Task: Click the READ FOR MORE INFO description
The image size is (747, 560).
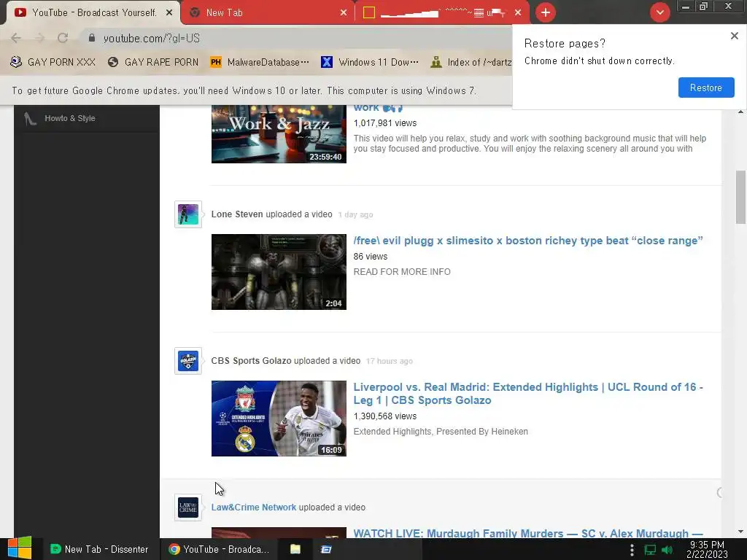Action: pyautogui.click(x=402, y=272)
